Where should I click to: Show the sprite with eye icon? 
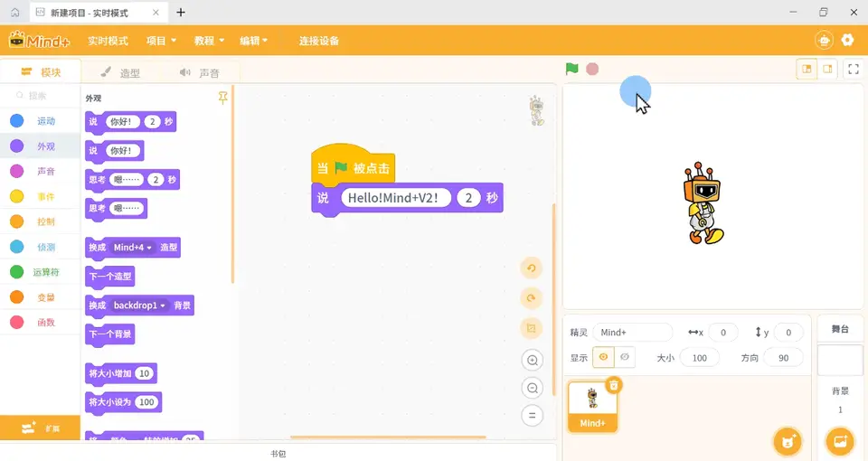(x=603, y=357)
